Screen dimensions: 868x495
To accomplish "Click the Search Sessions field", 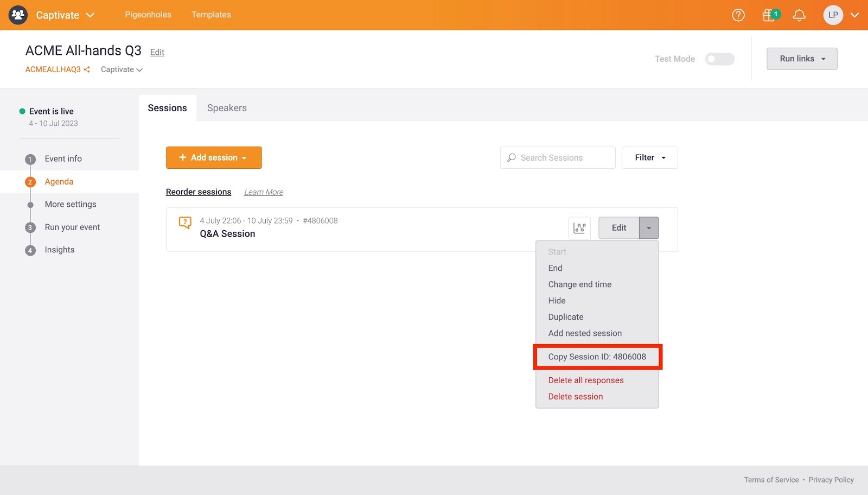I will 558,157.
